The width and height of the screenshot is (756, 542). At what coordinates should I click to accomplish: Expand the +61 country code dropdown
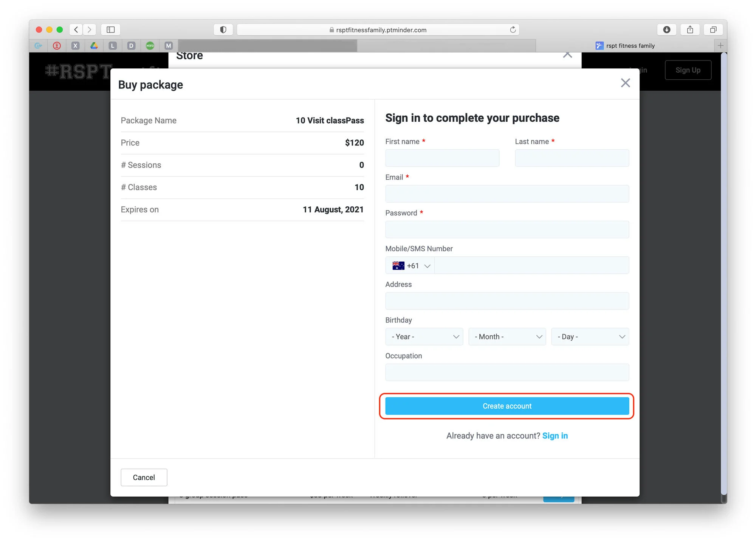411,266
